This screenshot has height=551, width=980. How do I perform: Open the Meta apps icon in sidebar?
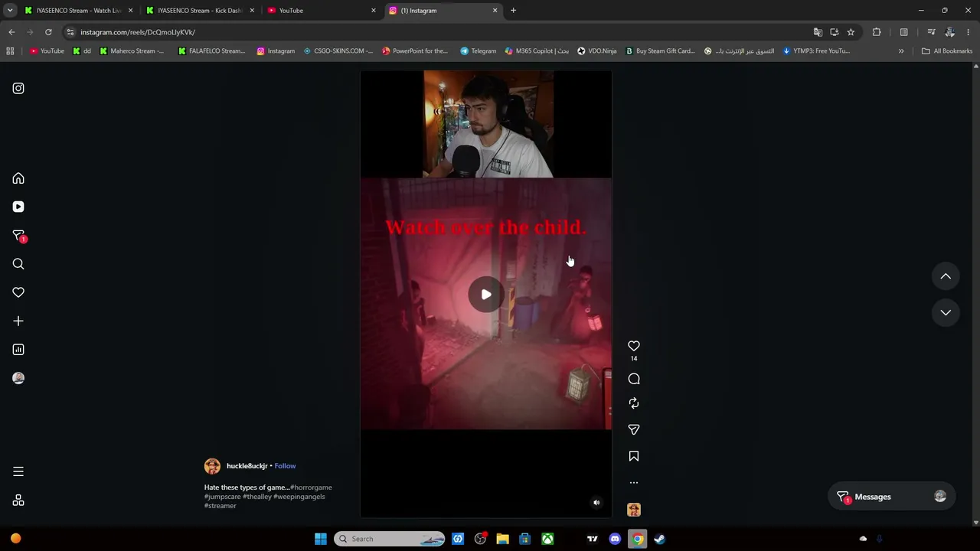pyautogui.click(x=18, y=500)
